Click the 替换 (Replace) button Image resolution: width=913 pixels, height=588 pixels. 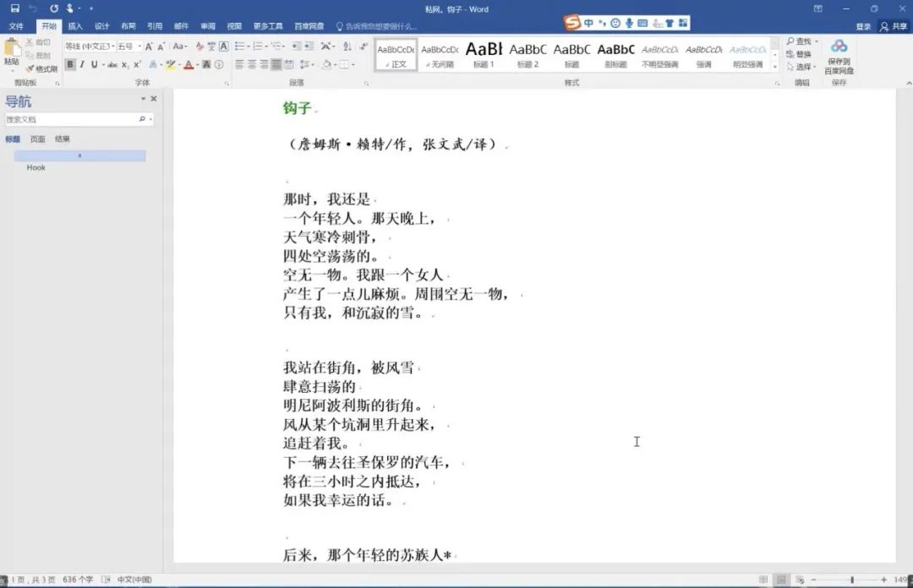click(x=799, y=54)
